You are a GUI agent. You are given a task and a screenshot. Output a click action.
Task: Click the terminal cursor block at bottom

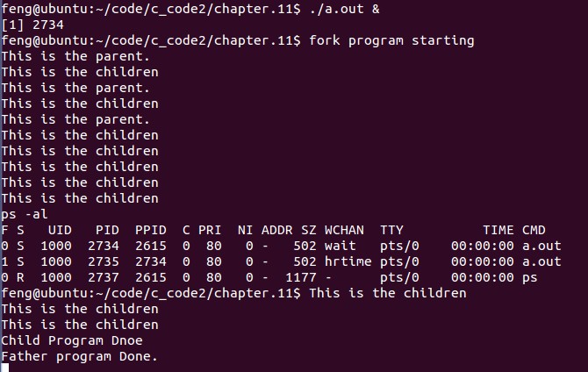tap(4, 368)
